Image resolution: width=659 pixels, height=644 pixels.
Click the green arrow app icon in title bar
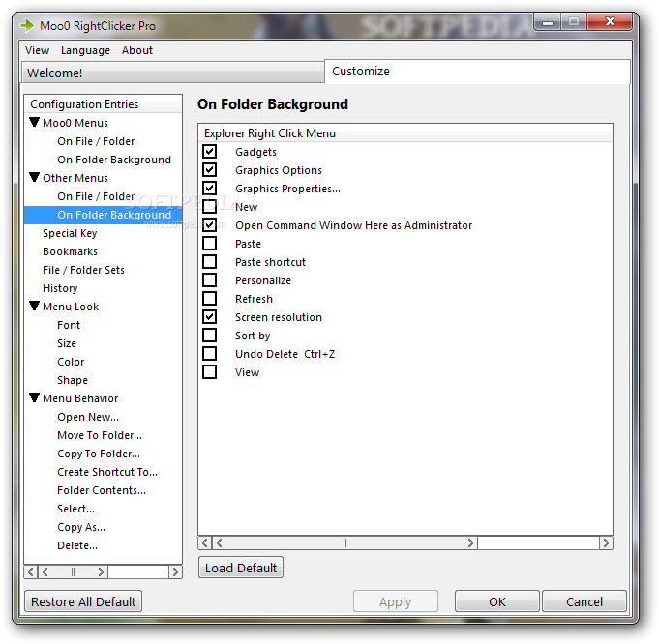(27, 26)
